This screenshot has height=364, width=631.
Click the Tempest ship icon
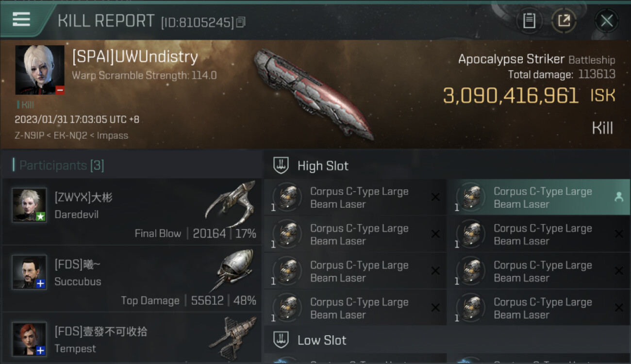pos(233,337)
